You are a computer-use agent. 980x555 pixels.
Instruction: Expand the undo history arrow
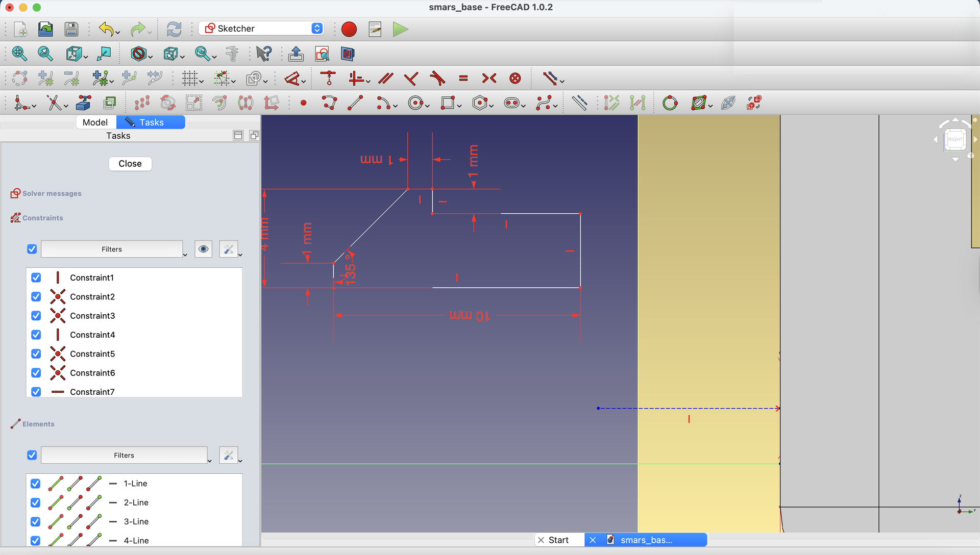coord(118,33)
